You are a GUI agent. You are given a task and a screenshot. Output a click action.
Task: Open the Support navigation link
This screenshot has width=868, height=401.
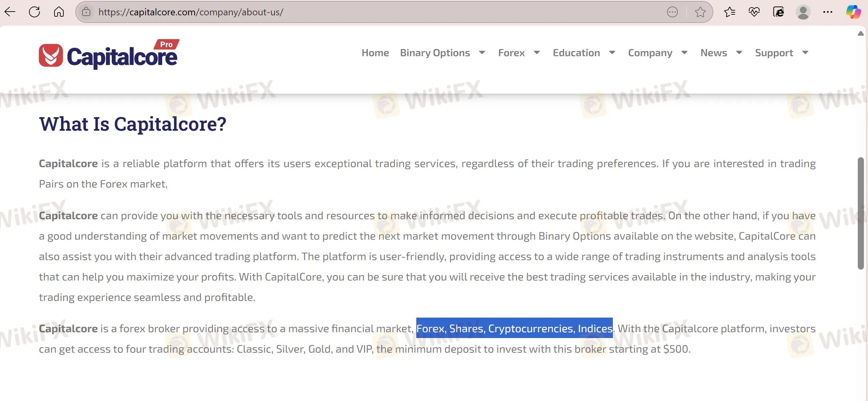(x=774, y=53)
